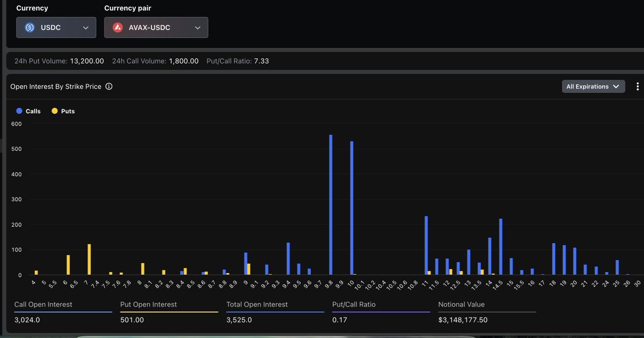Select the Put/Call Ratio stat label below the chart

pos(353,304)
